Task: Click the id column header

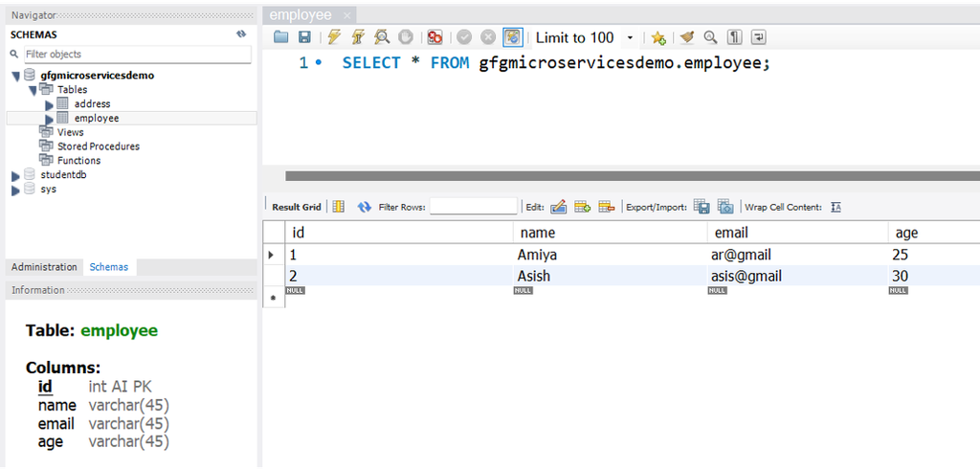Action: [399, 233]
